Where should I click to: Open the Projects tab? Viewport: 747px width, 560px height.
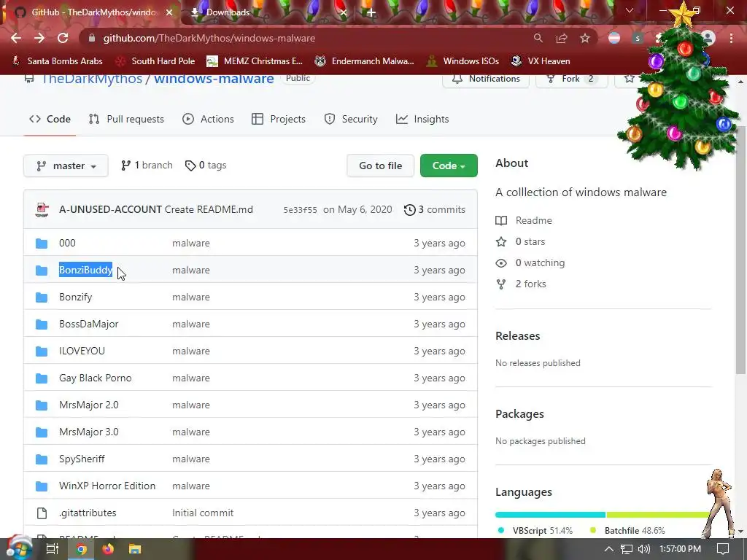(279, 119)
